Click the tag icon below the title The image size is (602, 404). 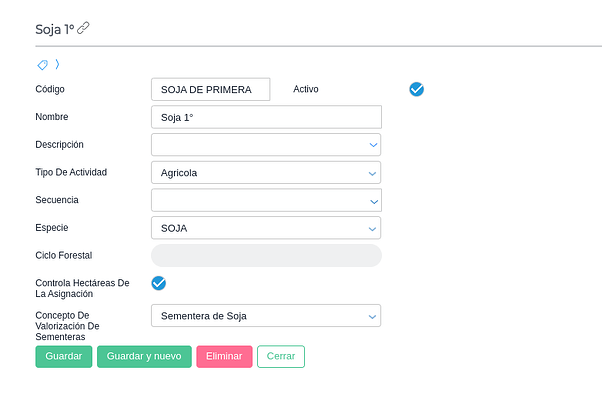coord(42,65)
